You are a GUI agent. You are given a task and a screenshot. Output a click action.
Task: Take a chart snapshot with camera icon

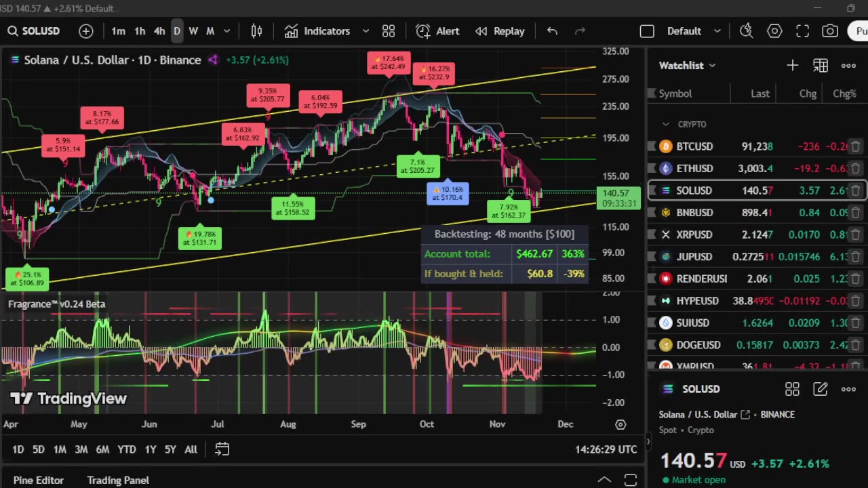click(x=829, y=31)
